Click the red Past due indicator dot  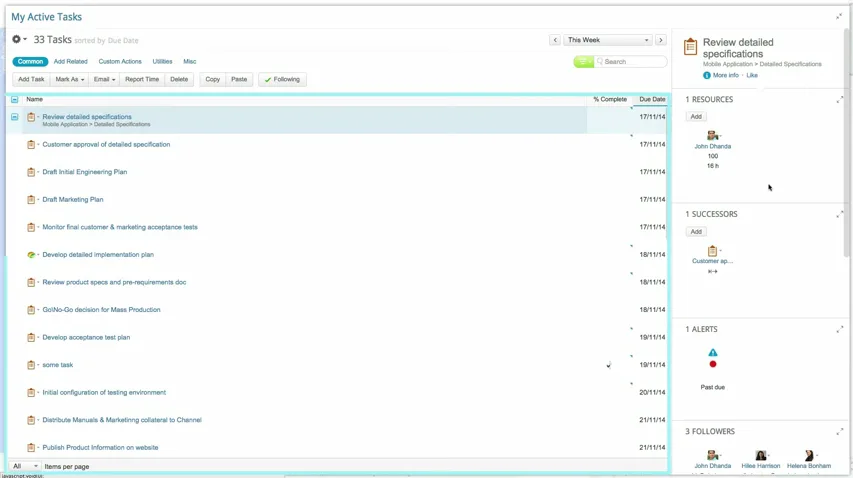coord(713,364)
